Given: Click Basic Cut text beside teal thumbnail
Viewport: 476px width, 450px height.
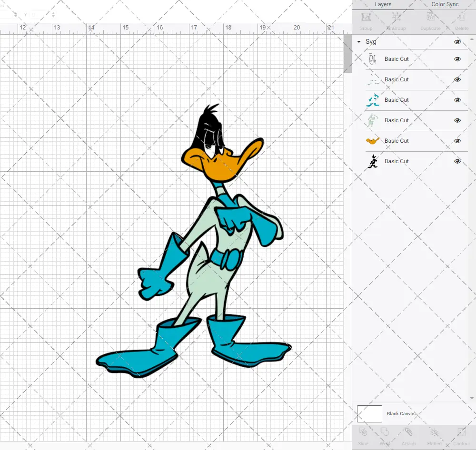Looking at the screenshot, I should 397,100.
